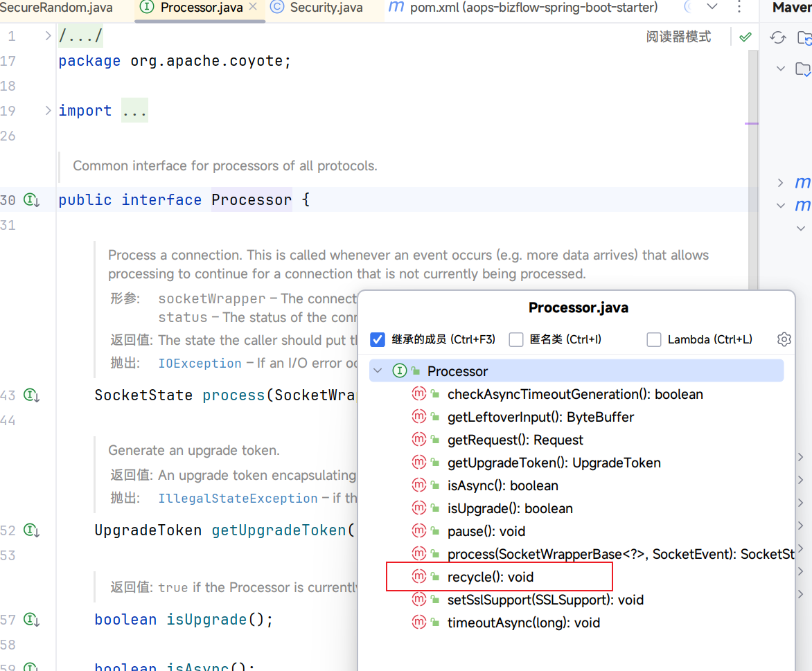Close the Processor.java editor tab
Image resolution: width=812 pixels, height=671 pixels.
click(x=252, y=7)
